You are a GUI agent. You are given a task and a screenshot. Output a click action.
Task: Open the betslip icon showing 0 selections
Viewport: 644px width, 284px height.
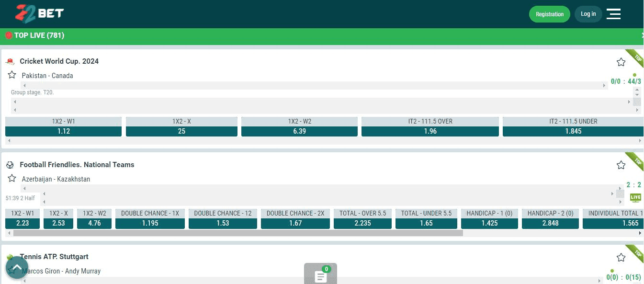[320, 275]
